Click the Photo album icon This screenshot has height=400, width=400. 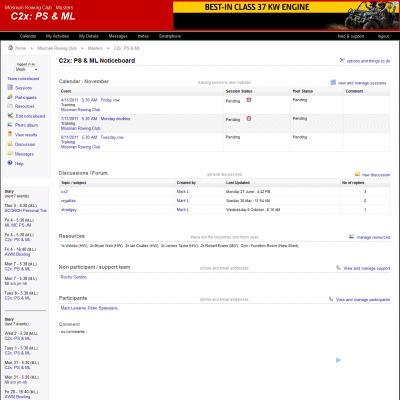(10, 125)
